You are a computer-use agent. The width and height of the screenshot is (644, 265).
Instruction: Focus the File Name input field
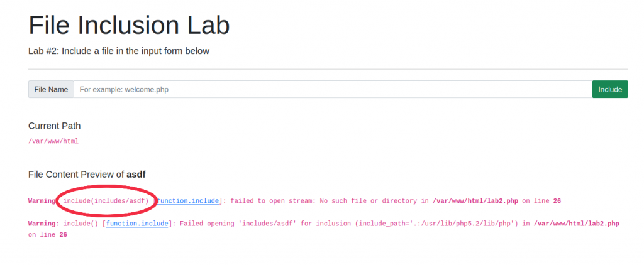(332, 89)
